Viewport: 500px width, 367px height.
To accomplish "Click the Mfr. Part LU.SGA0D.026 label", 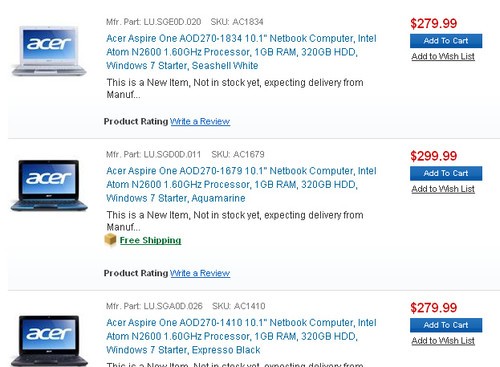I will pyautogui.click(x=154, y=306).
